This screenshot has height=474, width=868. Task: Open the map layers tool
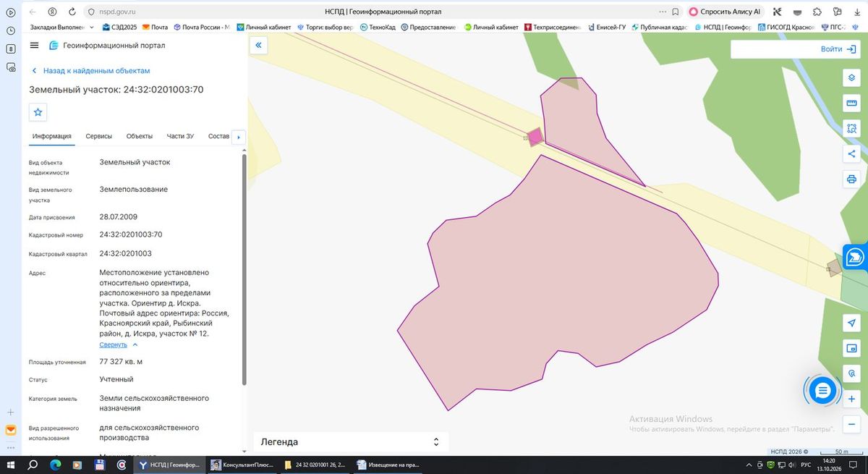click(851, 78)
